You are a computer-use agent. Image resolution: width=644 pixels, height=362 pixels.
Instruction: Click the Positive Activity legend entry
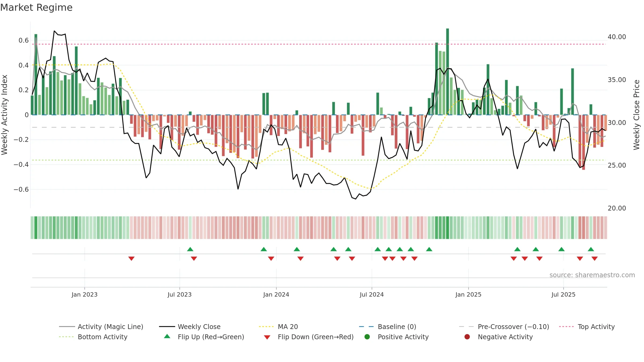pyautogui.click(x=397, y=337)
